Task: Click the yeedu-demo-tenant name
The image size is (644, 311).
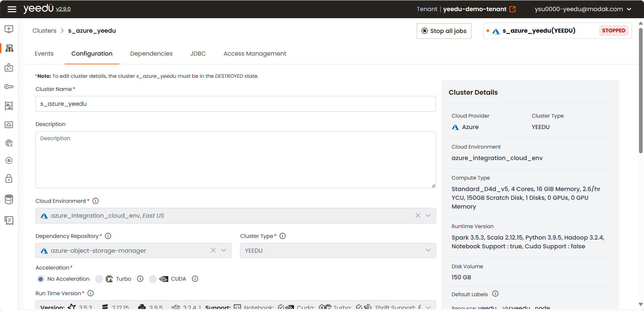Action: [x=475, y=9]
